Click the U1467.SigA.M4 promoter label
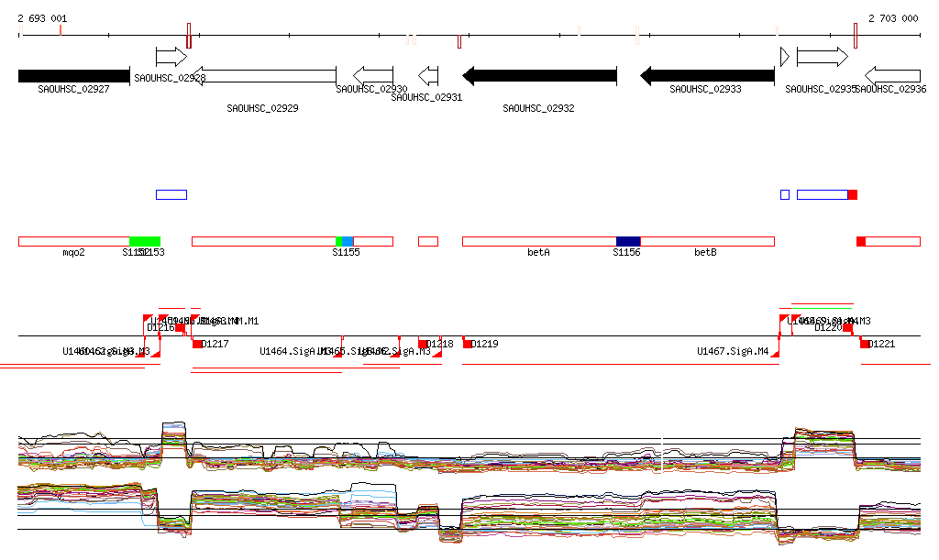 click(733, 351)
